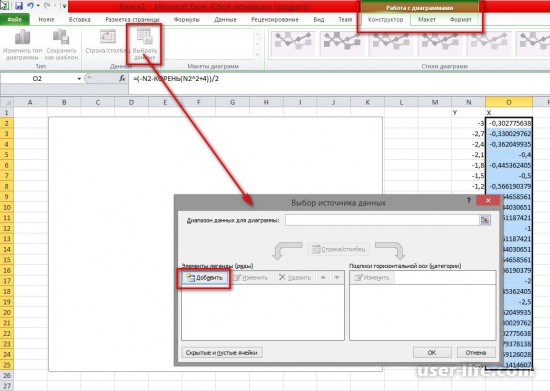Viewport: 550px width, 391px height.
Task: Click Switch Row/Column in the ribbon
Action: pos(107,42)
